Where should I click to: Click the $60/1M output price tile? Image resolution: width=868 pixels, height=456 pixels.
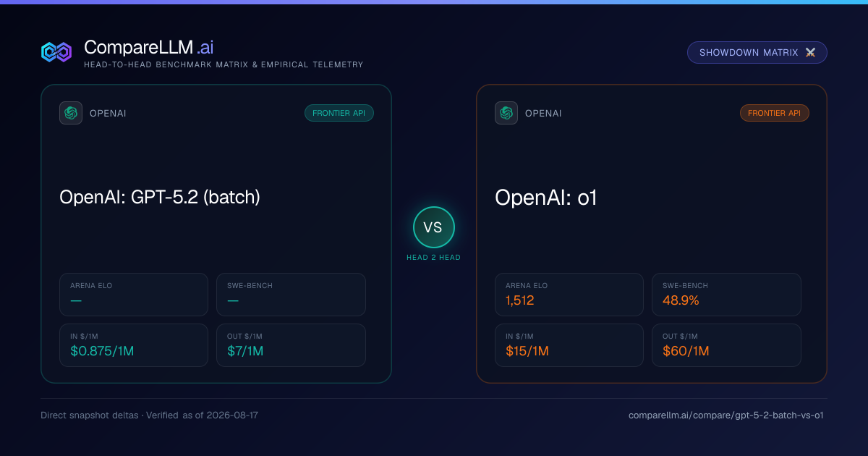[726, 345]
